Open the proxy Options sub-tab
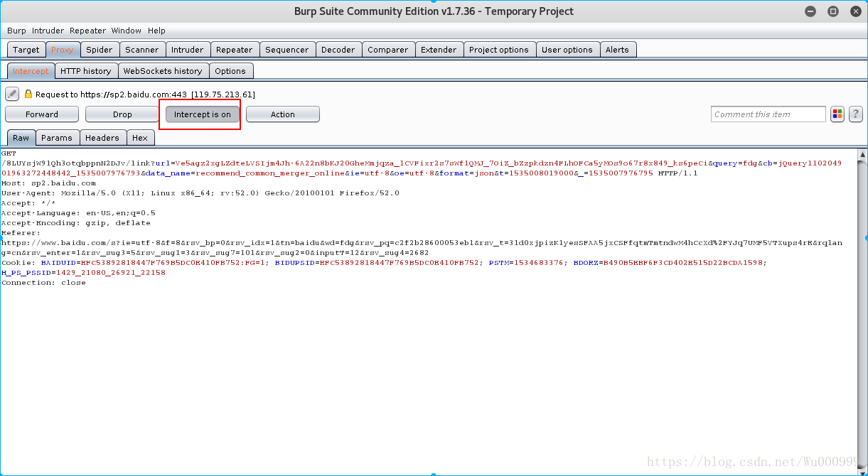 pos(230,71)
